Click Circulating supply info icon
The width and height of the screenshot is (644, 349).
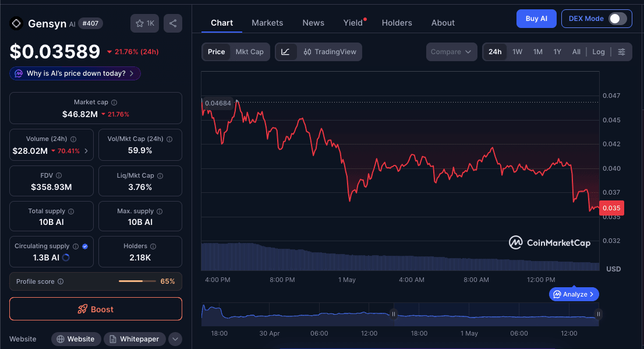(76, 246)
